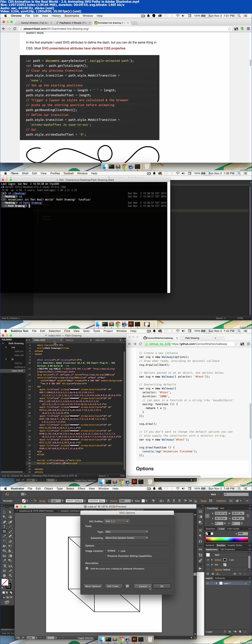Open the SVG Profiles dropdown
Viewport: 252px width, 644px height.
[117, 521]
